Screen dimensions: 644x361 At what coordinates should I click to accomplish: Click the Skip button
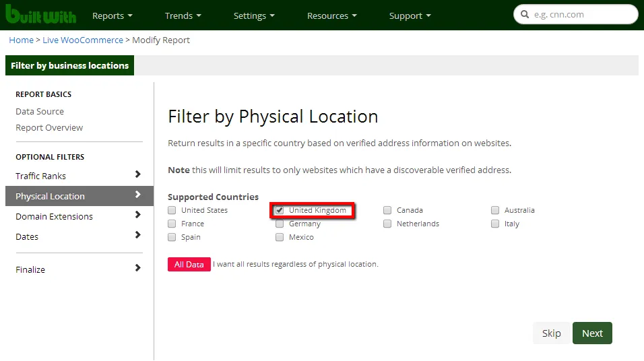551,333
